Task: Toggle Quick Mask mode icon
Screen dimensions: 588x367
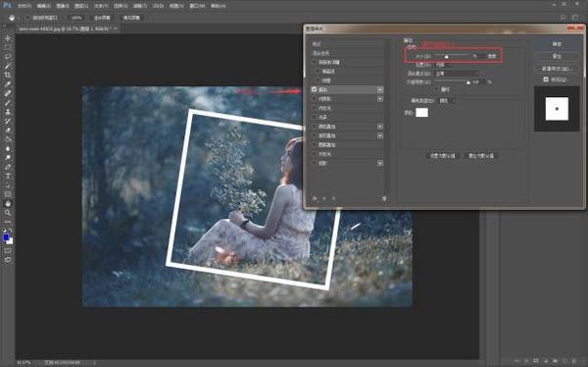Action: pyautogui.click(x=8, y=250)
